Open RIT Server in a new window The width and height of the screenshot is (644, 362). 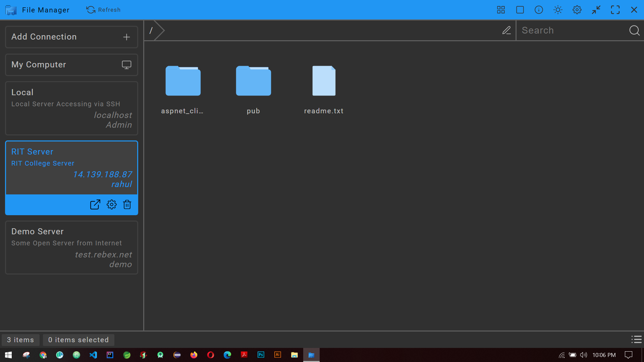(x=95, y=204)
